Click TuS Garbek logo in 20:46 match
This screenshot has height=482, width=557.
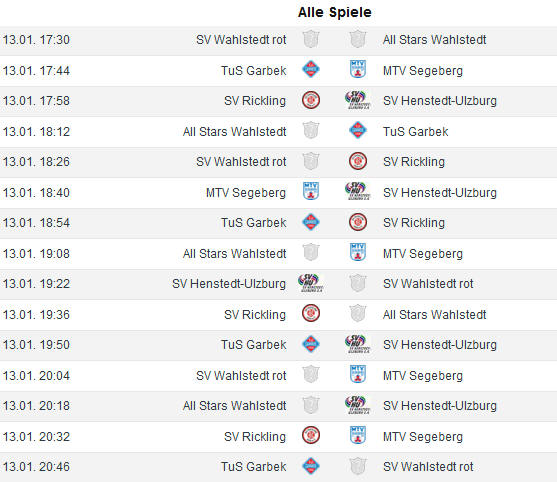(311, 466)
